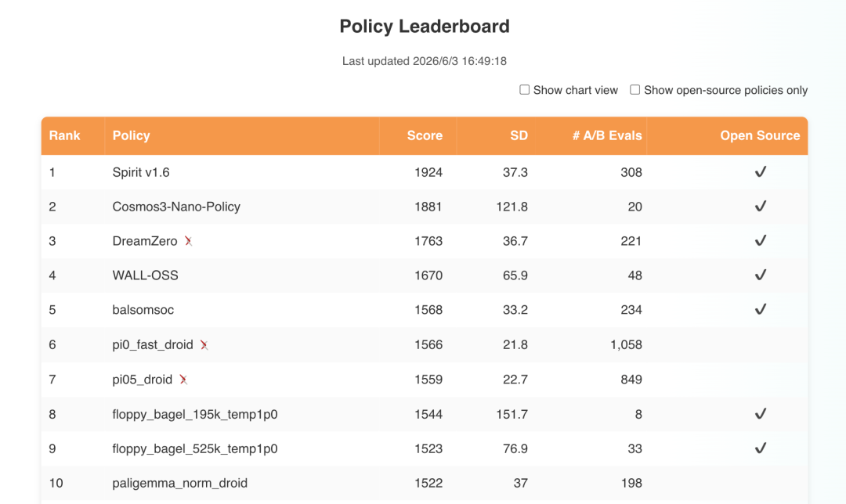Click Cosmos3-Nano-Policy open source checkmark
This screenshot has width=846, height=504.
pyautogui.click(x=760, y=207)
